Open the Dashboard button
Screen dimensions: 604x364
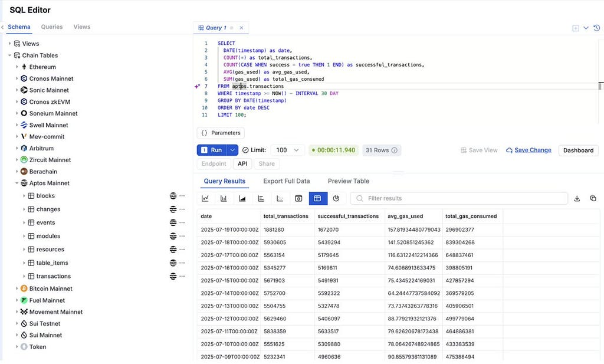578,150
